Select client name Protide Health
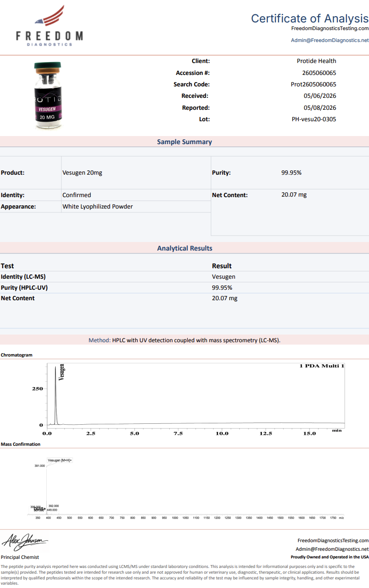369x588 pixels. [x=317, y=61]
